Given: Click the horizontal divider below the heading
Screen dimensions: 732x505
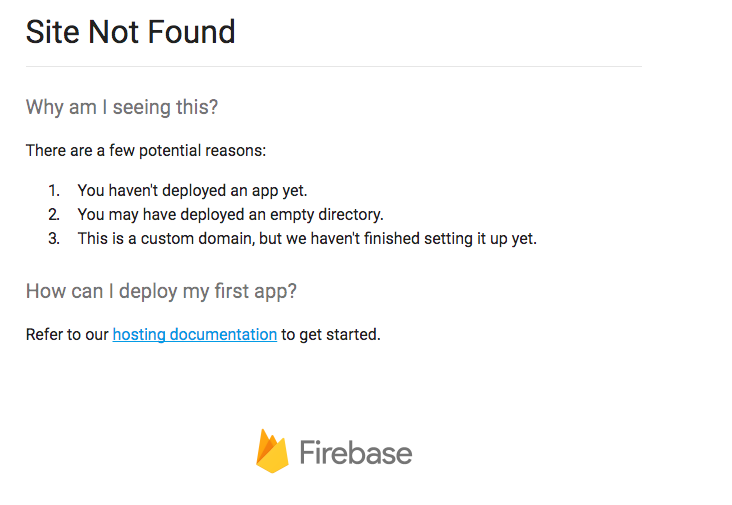Looking at the screenshot, I should [333, 66].
